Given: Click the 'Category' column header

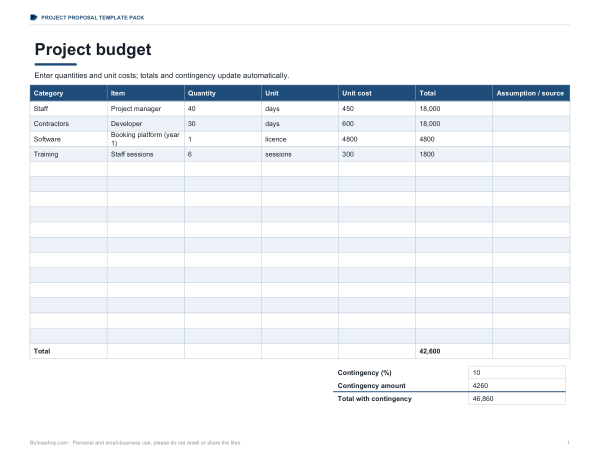Looking at the screenshot, I should tap(68, 93).
